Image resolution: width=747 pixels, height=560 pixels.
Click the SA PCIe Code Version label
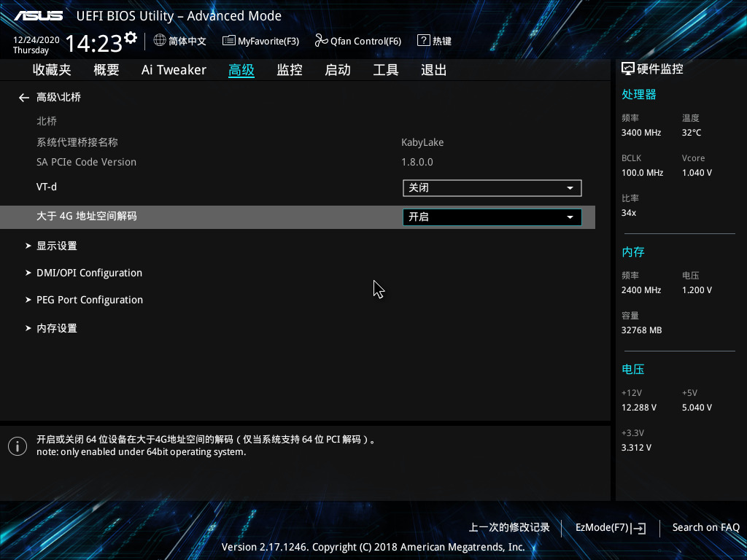[86, 162]
